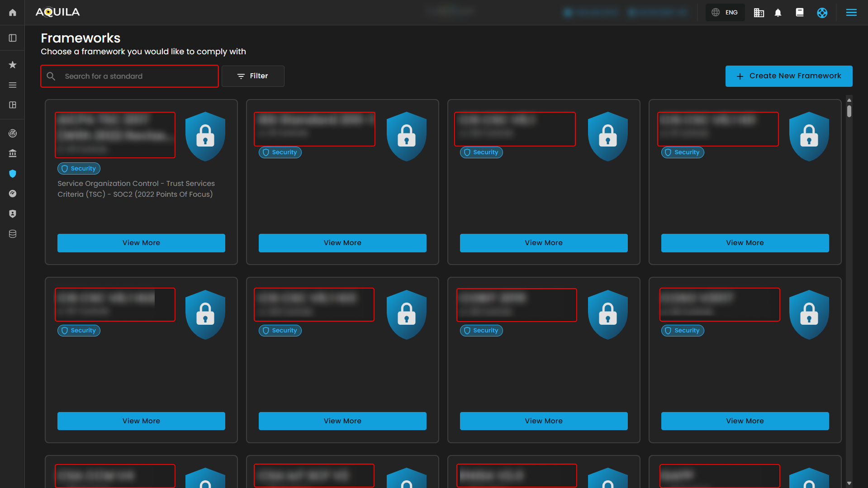Open the bank building sidebar icon
This screenshot has width=868, height=488.
click(13, 153)
